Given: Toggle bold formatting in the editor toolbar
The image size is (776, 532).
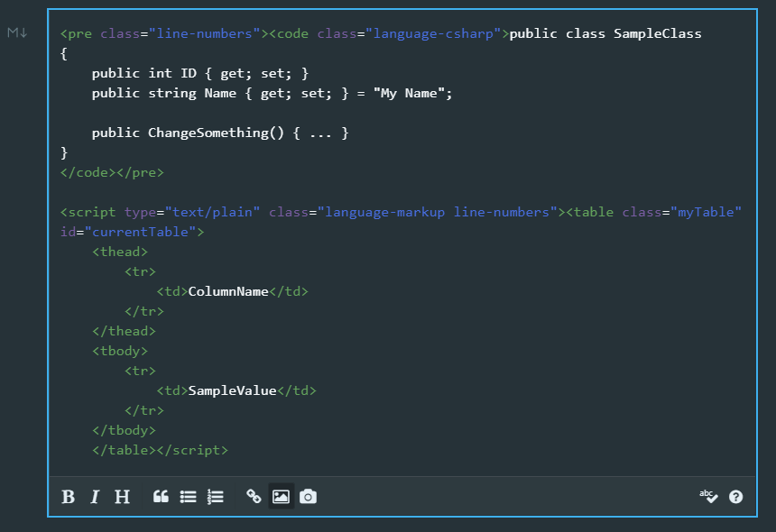Looking at the screenshot, I should [x=68, y=497].
